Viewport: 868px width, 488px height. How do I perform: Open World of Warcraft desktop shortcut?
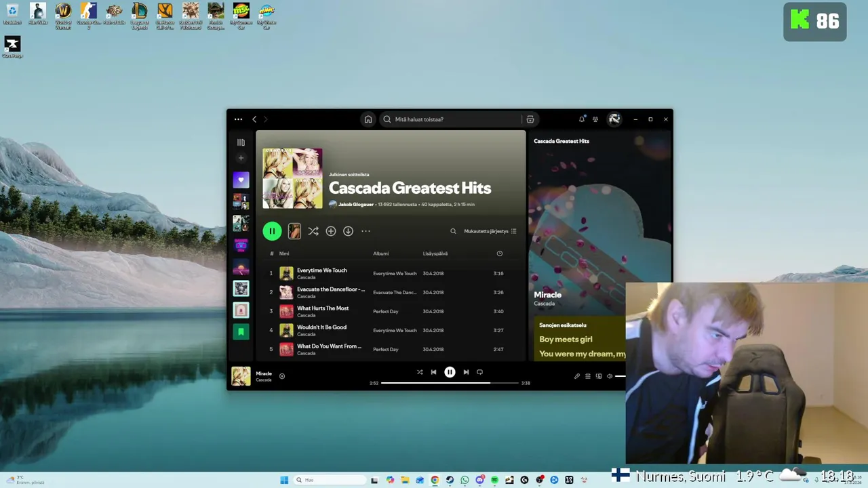point(63,16)
